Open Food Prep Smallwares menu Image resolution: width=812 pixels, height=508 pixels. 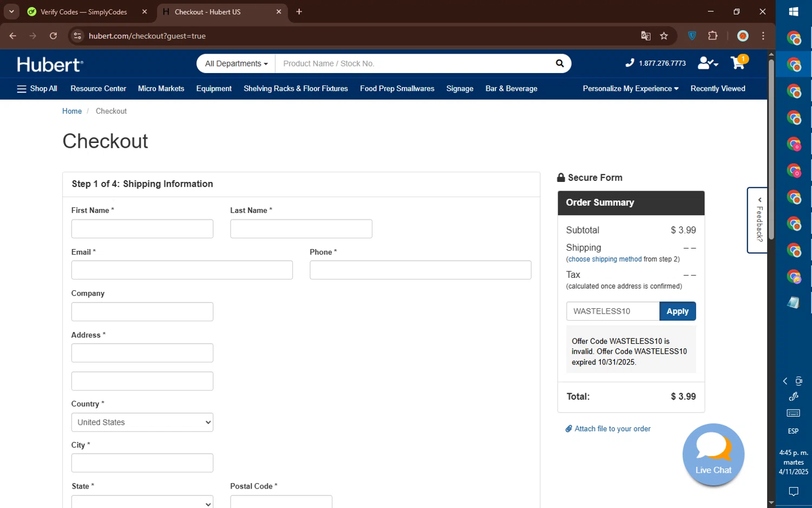pyautogui.click(x=397, y=89)
